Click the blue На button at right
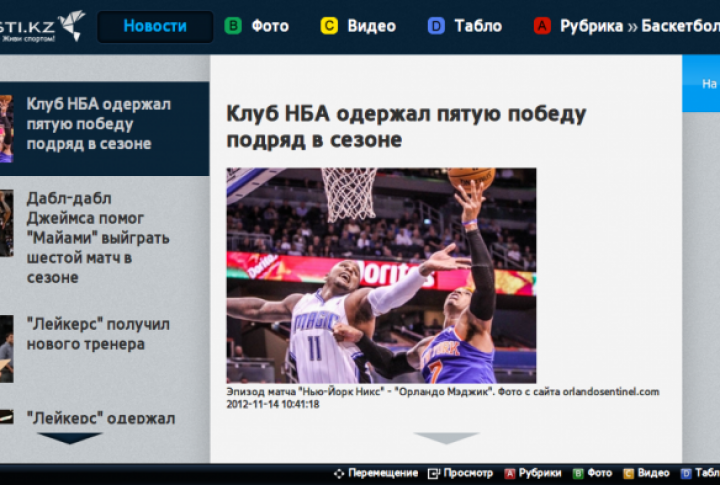Image resolution: width=720 pixels, height=485 pixels. (701, 84)
